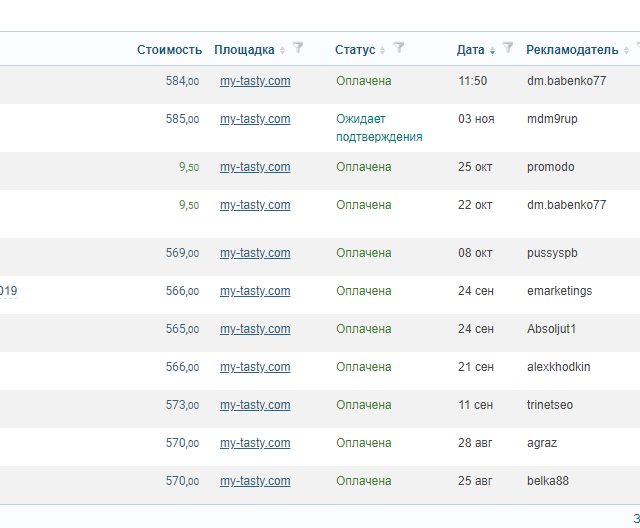Open my-tasty.com link dated 08 окт
Viewport: 640px width, 528px height.
[255, 253]
